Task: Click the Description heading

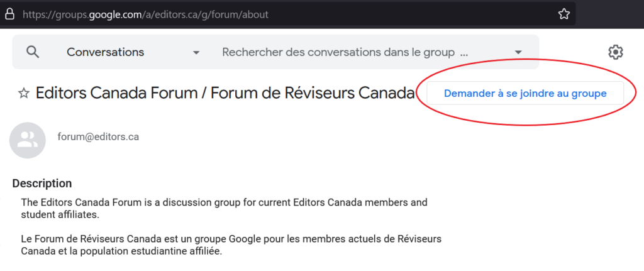Action: [x=42, y=183]
